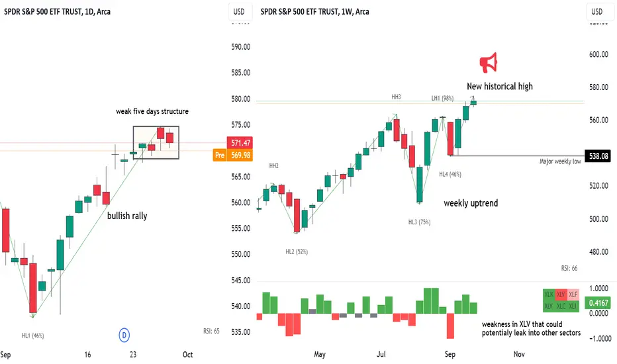The height and width of the screenshot is (364, 617).
Task: Click the 'bullish rally' text annotation
Action: click(127, 216)
